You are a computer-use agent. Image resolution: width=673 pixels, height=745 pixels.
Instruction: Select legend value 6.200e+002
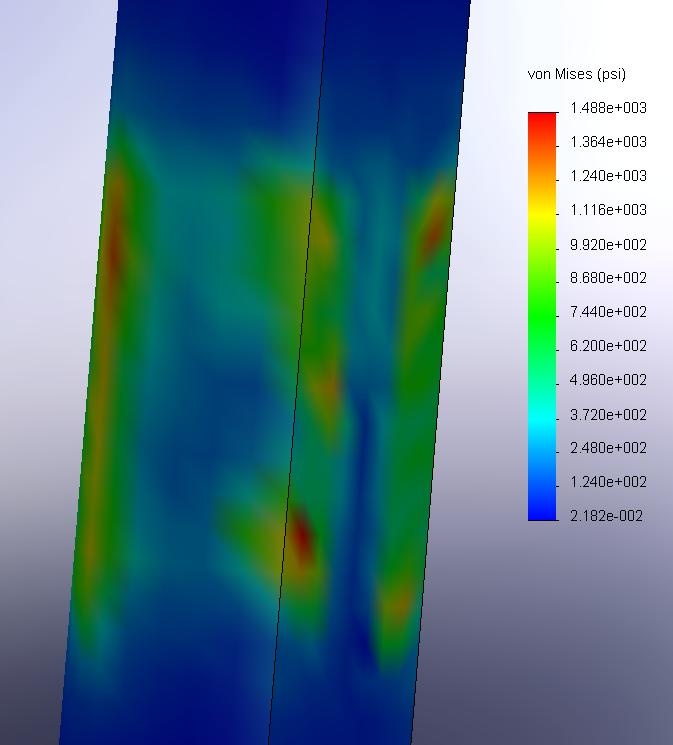[608, 345]
